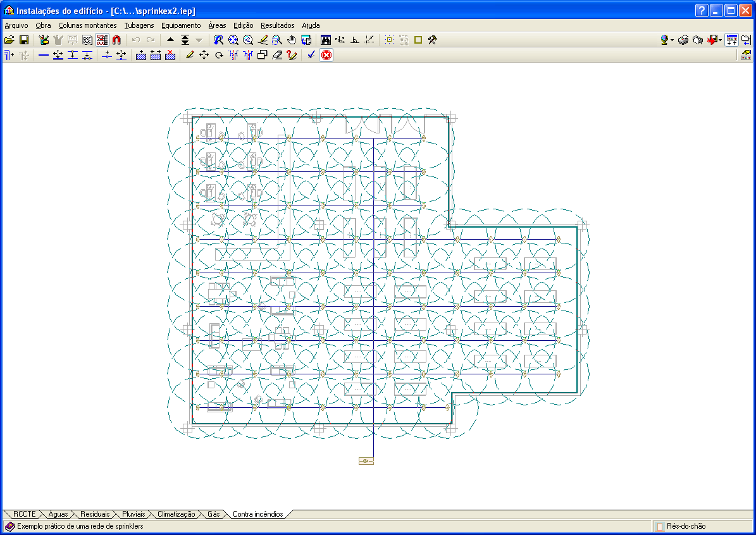The image size is (756, 535).
Task: Save the project with the floppy icon
Action: (23, 40)
